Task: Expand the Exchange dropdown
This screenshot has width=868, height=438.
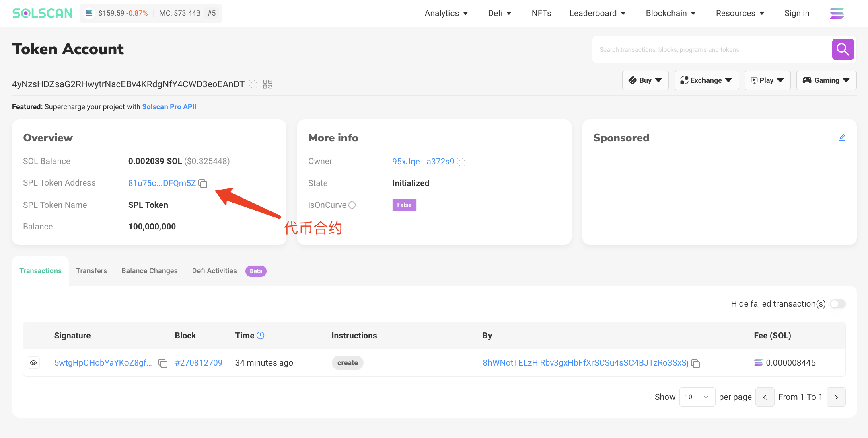Action: tap(706, 80)
